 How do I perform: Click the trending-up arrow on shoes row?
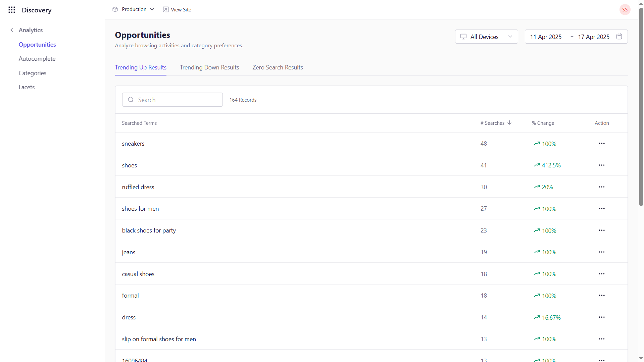click(537, 165)
